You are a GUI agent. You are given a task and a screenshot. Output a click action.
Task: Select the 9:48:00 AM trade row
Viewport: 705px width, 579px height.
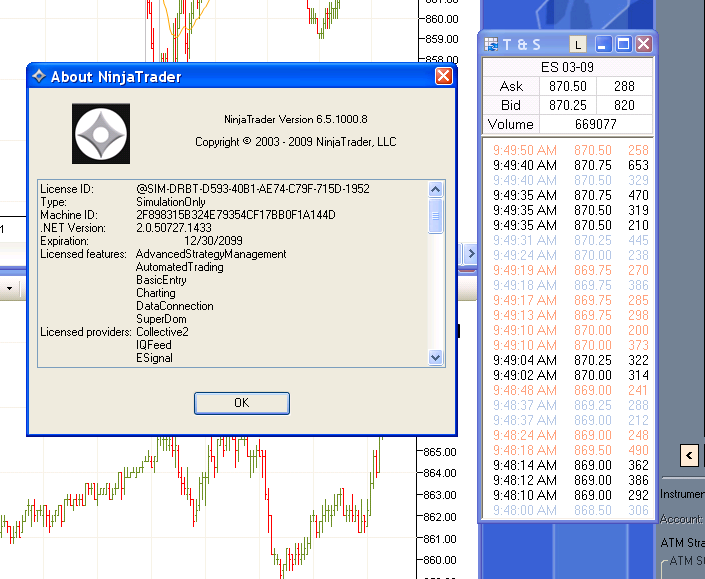568,510
